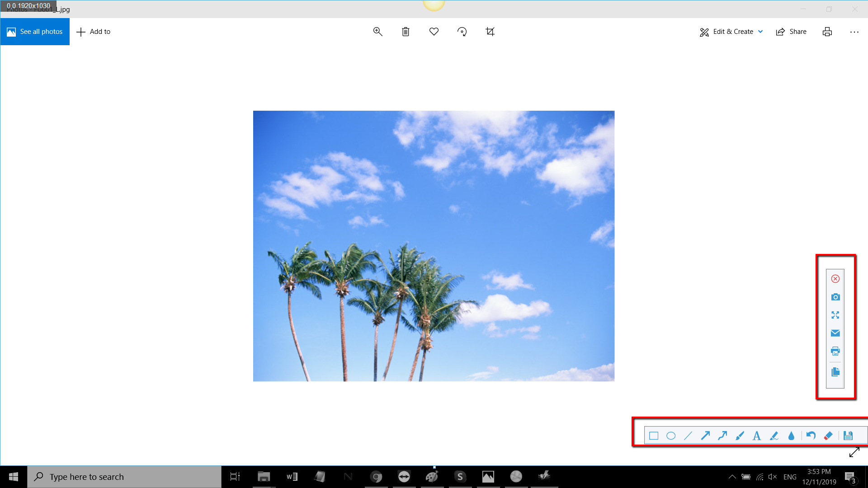Activate the eraser tool
This screenshot has width=868, height=488.
pyautogui.click(x=829, y=436)
